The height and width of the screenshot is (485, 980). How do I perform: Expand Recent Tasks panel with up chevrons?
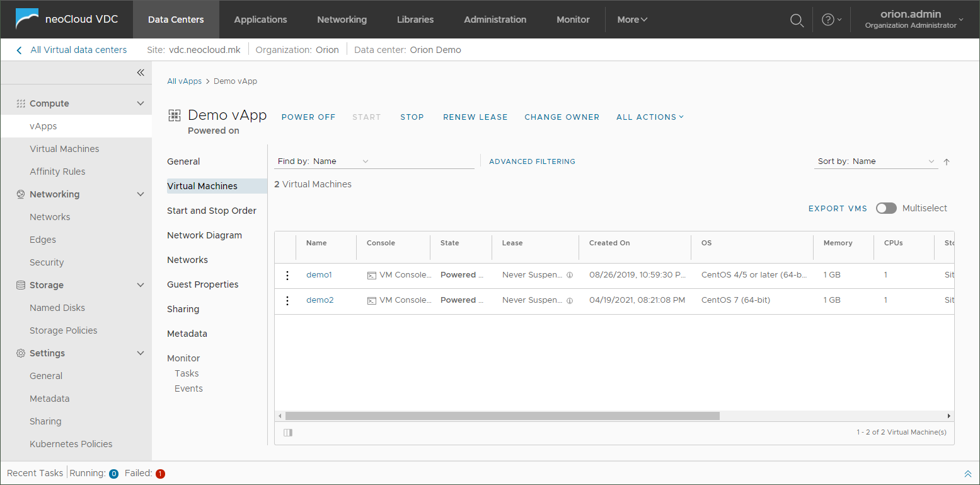(x=968, y=474)
